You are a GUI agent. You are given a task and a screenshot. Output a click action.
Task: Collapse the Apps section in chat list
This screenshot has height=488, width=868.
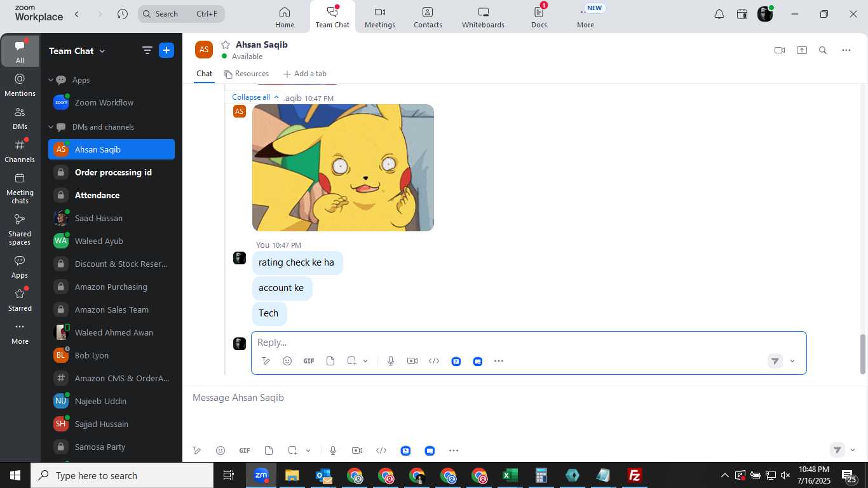point(51,80)
